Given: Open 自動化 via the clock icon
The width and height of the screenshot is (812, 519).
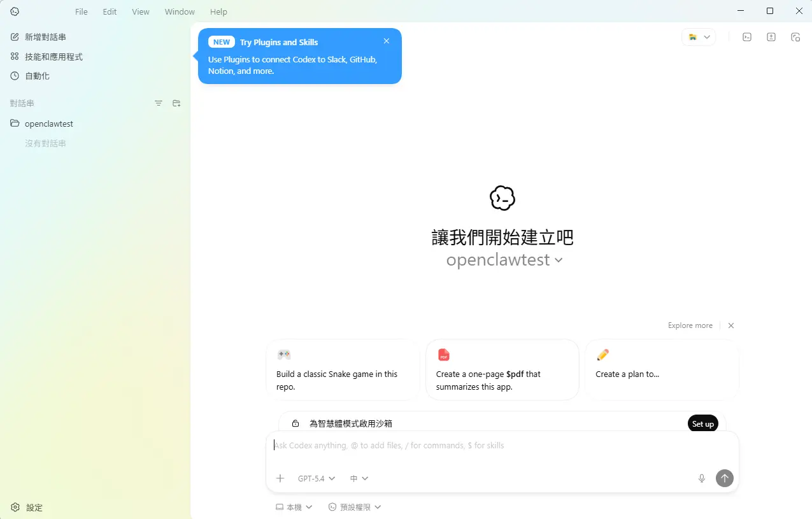Looking at the screenshot, I should (x=15, y=76).
